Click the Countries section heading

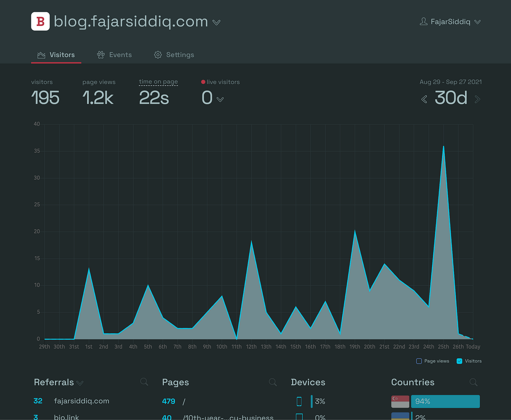click(x=413, y=382)
